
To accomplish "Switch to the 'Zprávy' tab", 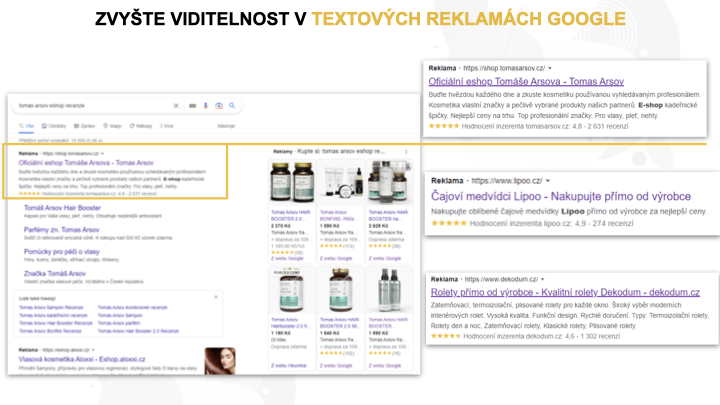I will point(84,126).
